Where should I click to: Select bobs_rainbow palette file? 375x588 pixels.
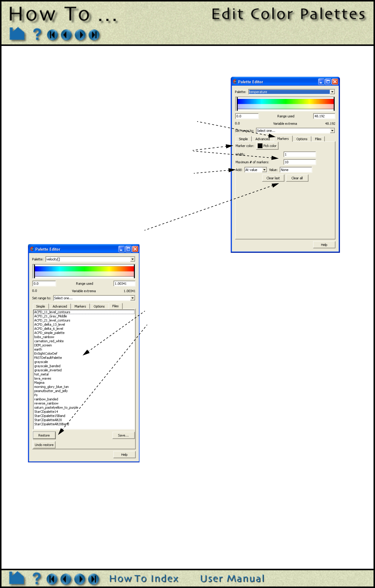pyautogui.click(x=84, y=337)
